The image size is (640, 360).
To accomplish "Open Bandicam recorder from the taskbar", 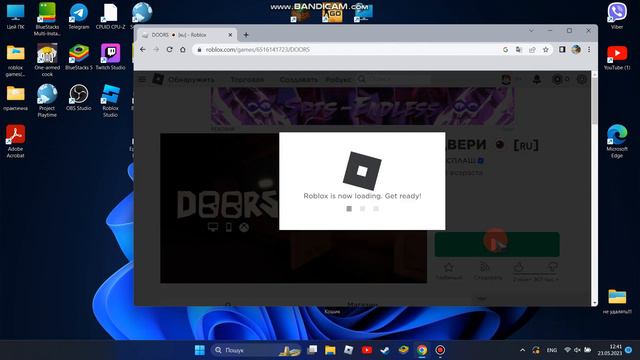I will click(x=440, y=350).
